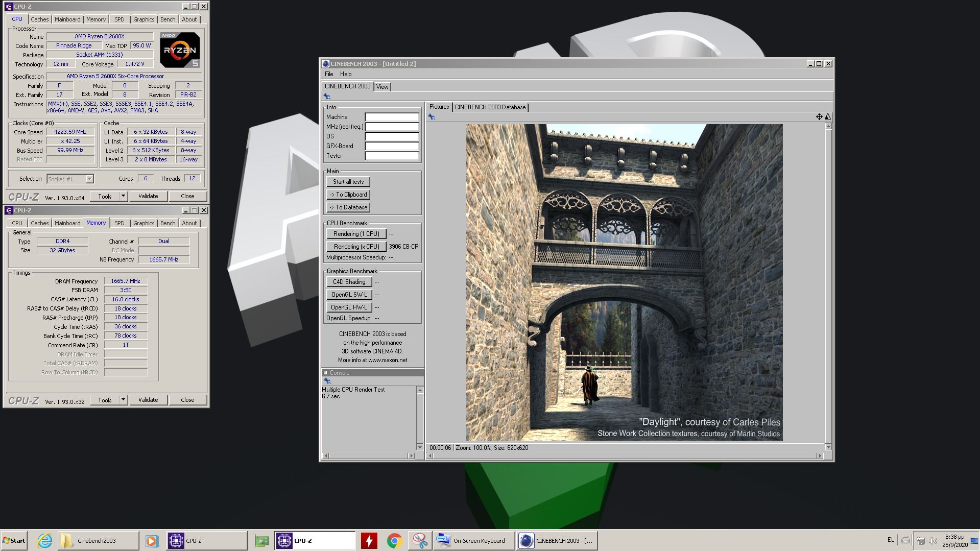
Task: Click the picture viewer horizontal scrollbar right arrow
Action: [820, 456]
